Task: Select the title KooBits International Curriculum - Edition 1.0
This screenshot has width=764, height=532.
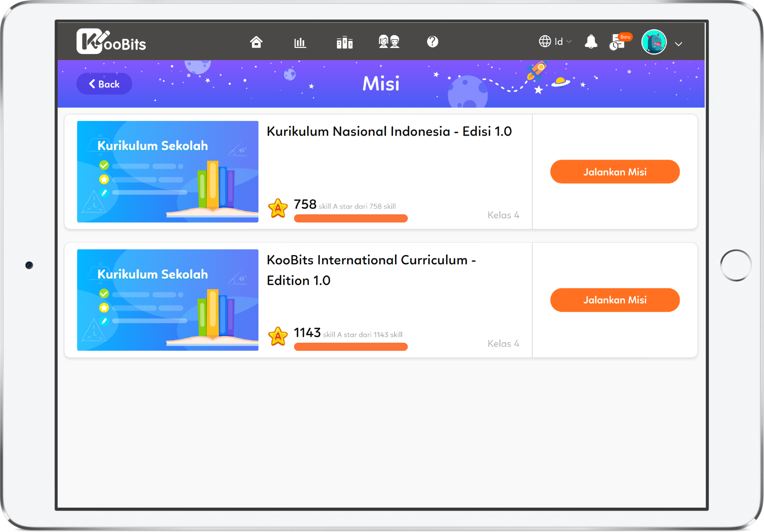Action: click(x=371, y=270)
